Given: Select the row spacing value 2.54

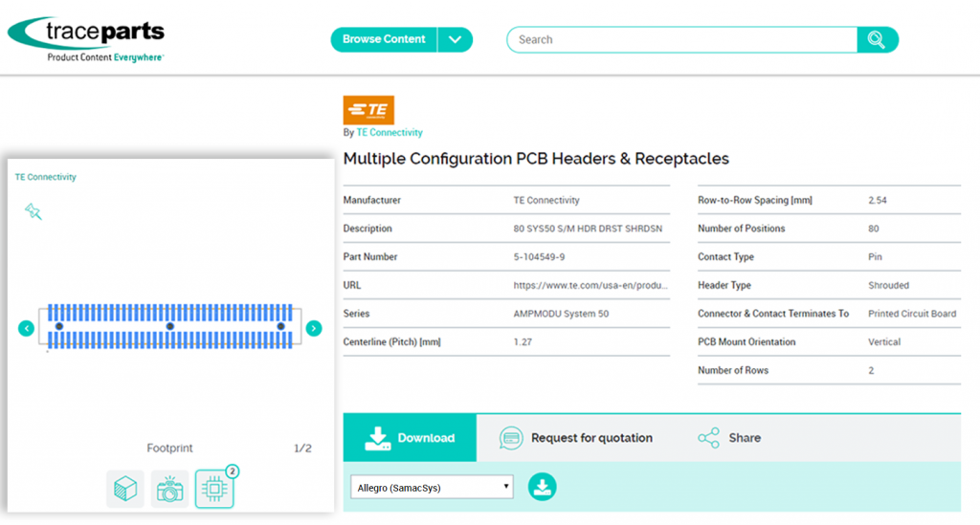Looking at the screenshot, I should [x=878, y=201].
